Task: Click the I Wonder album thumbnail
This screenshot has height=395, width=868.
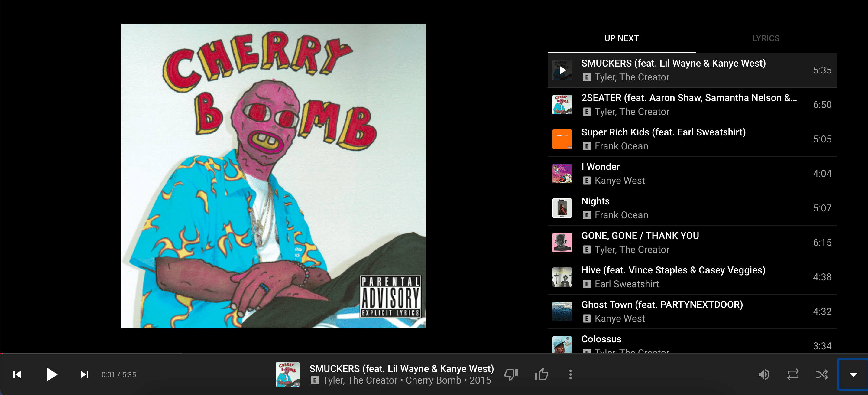Action: click(x=562, y=174)
